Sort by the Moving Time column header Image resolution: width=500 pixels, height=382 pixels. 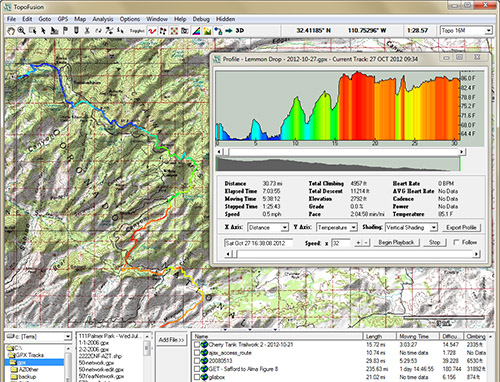click(x=418, y=336)
